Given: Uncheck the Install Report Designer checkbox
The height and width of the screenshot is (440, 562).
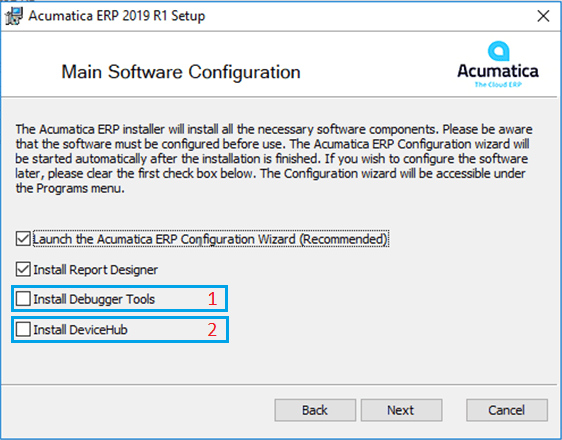Looking at the screenshot, I should pyautogui.click(x=23, y=269).
